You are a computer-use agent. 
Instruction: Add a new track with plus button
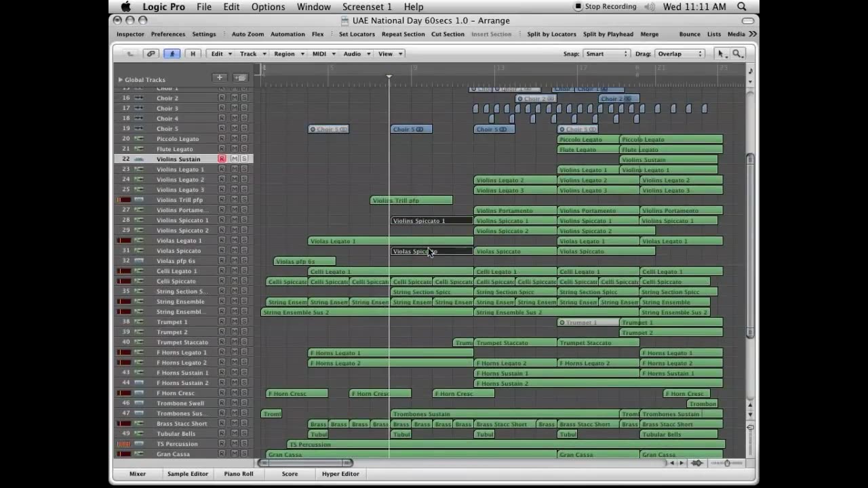219,78
